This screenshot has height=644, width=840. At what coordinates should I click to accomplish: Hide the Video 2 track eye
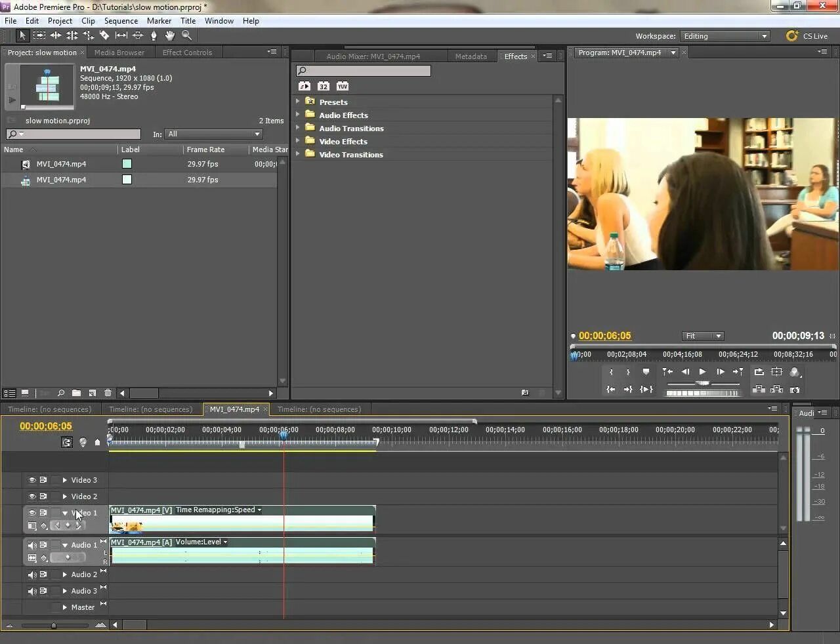point(32,496)
